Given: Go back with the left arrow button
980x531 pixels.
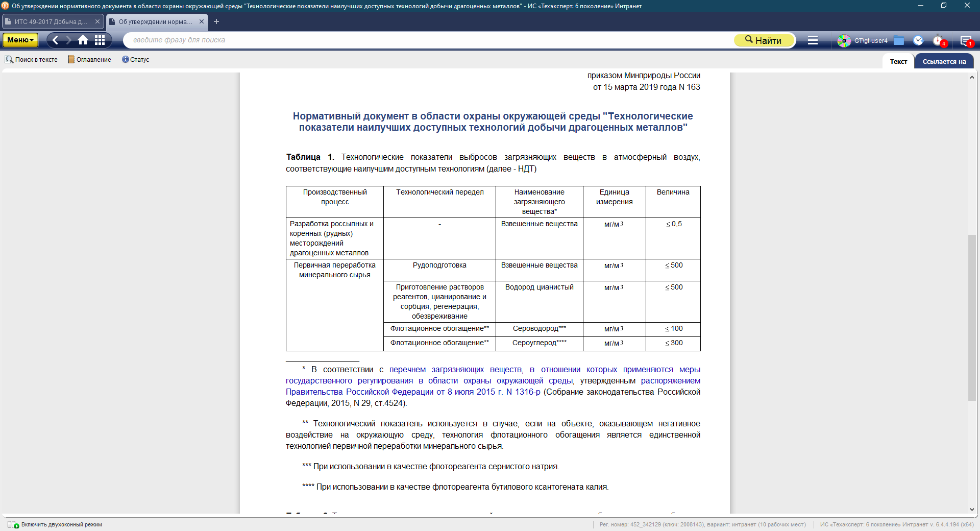Looking at the screenshot, I should 56,40.
